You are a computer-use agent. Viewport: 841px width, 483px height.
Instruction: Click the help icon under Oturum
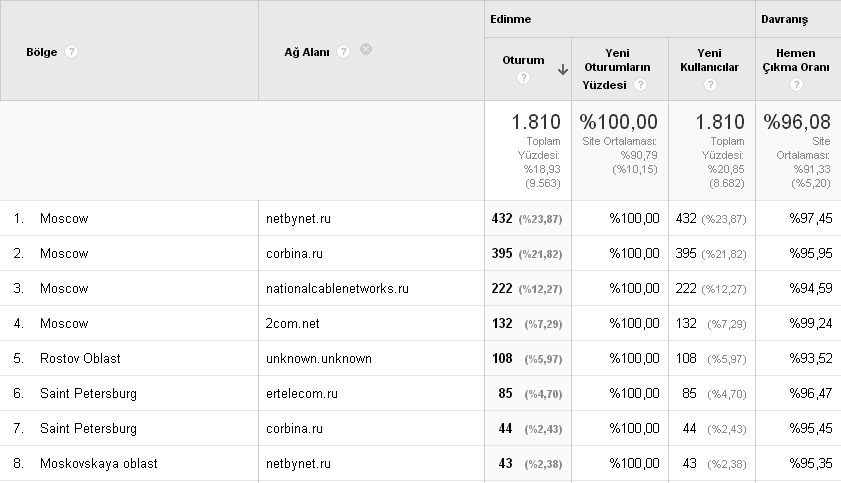[x=523, y=78]
